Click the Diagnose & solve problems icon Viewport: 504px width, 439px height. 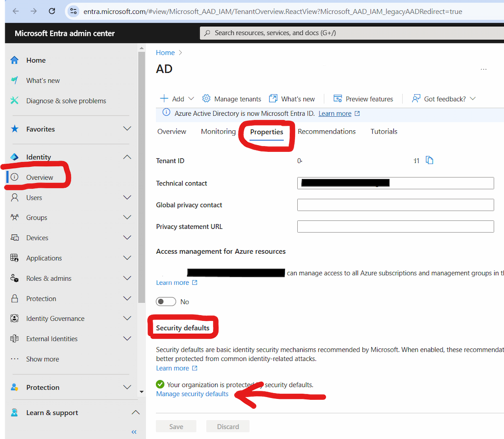click(x=14, y=101)
